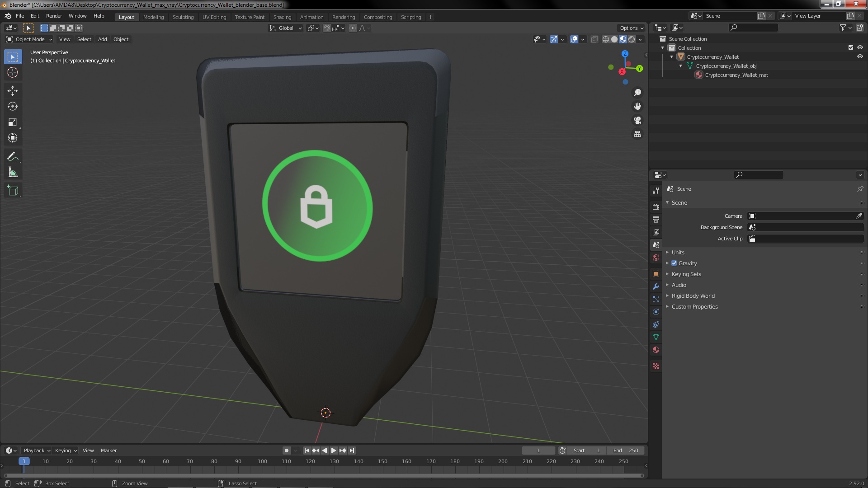The width and height of the screenshot is (868, 488).
Task: Open the Render properties tab
Action: click(656, 206)
